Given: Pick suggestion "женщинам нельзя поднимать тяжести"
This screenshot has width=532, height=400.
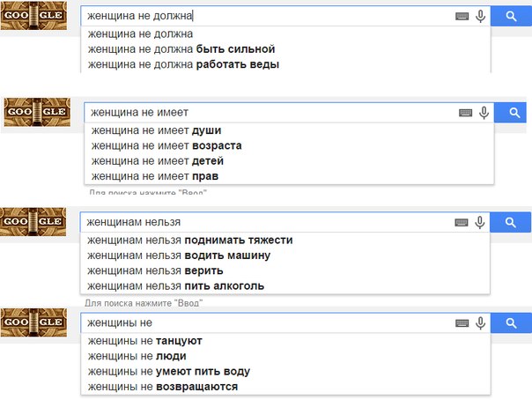Looking at the screenshot, I should [x=284, y=241].
